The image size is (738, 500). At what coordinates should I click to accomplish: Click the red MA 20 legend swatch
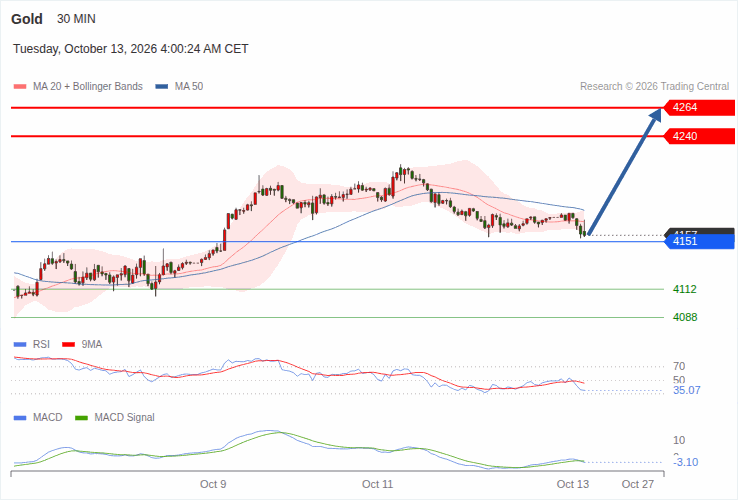coord(20,87)
